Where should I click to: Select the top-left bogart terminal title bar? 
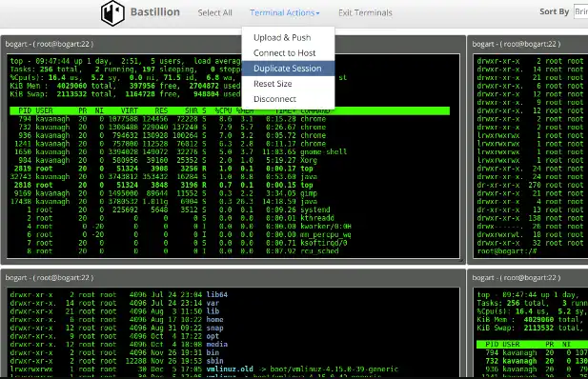pyautogui.click(x=233, y=44)
